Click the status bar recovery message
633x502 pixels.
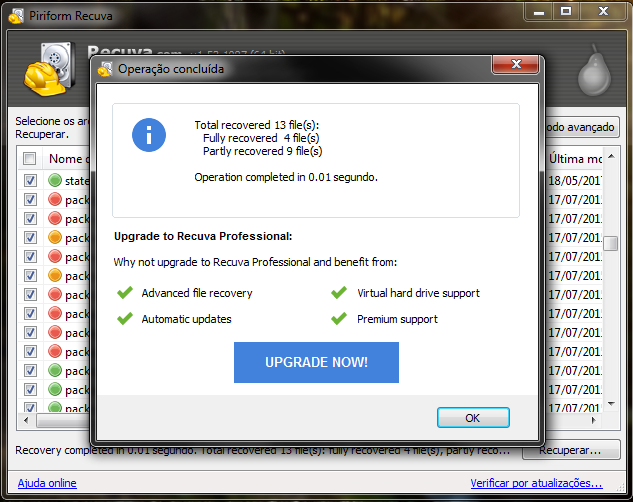click(x=262, y=450)
